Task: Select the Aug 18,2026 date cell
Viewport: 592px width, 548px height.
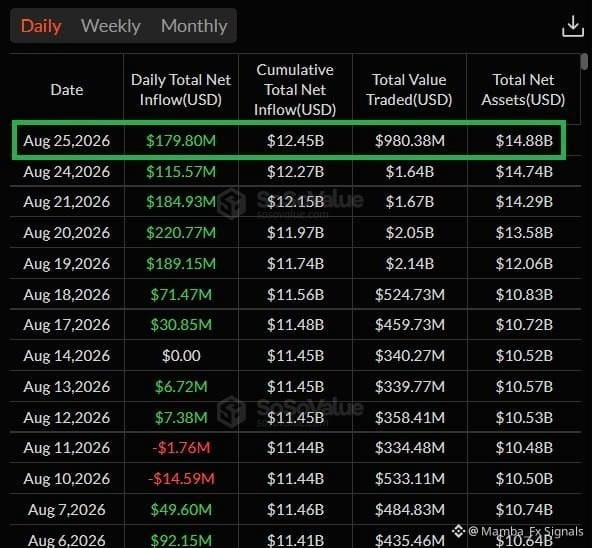Action: point(67,295)
